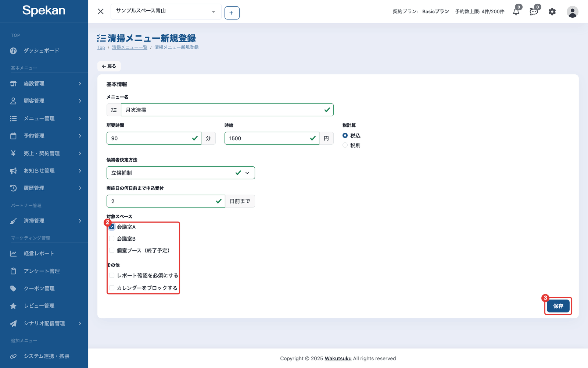Click the 履歴管理 history icon

[x=13, y=188]
